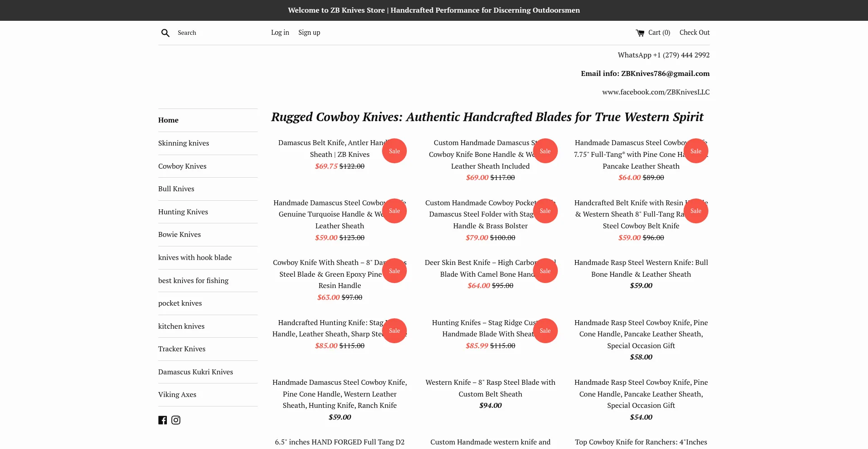The width and height of the screenshot is (868, 449).
Task: View Western Knife – 8" Rasp Steel Blade
Action: coord(490,388)
